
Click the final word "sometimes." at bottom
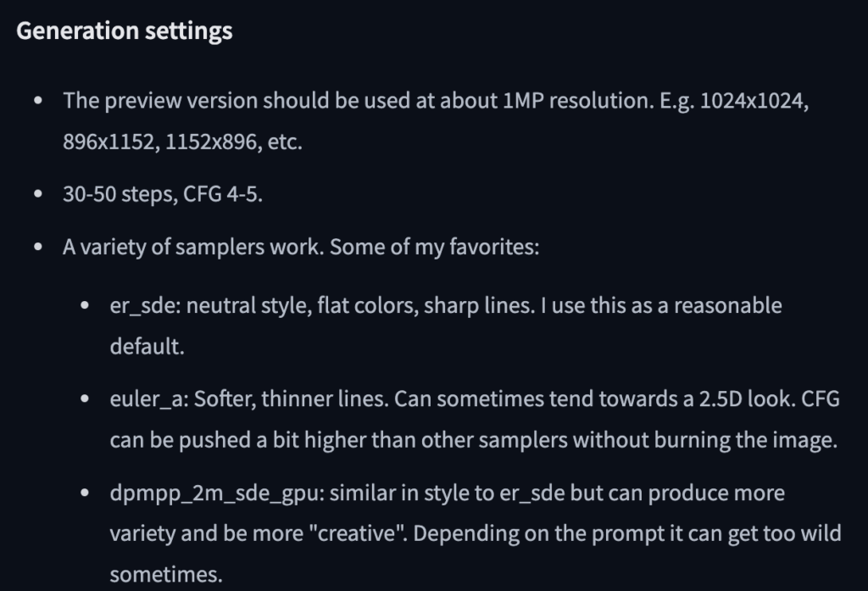click(165, 576)
